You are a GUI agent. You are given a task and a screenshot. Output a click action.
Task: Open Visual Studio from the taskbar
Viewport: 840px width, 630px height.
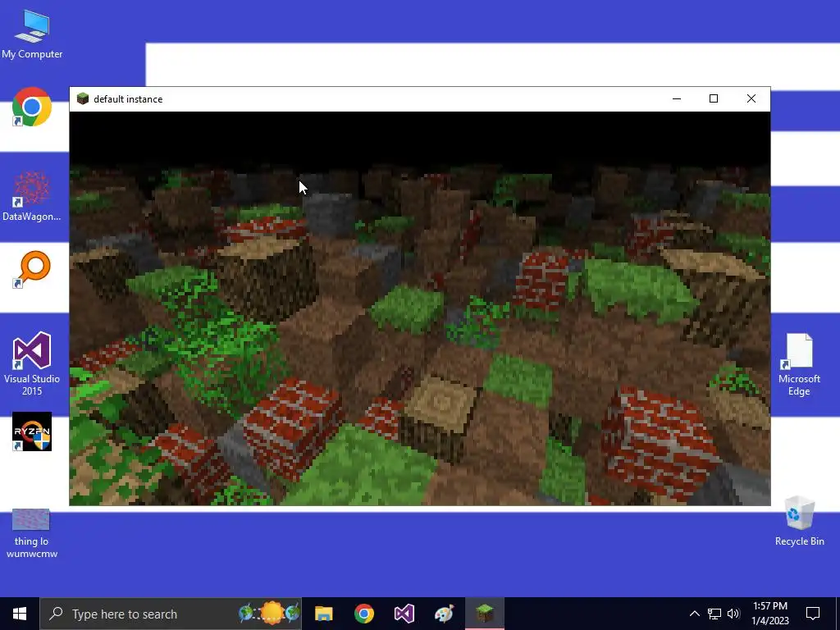[x=404, y=614]
